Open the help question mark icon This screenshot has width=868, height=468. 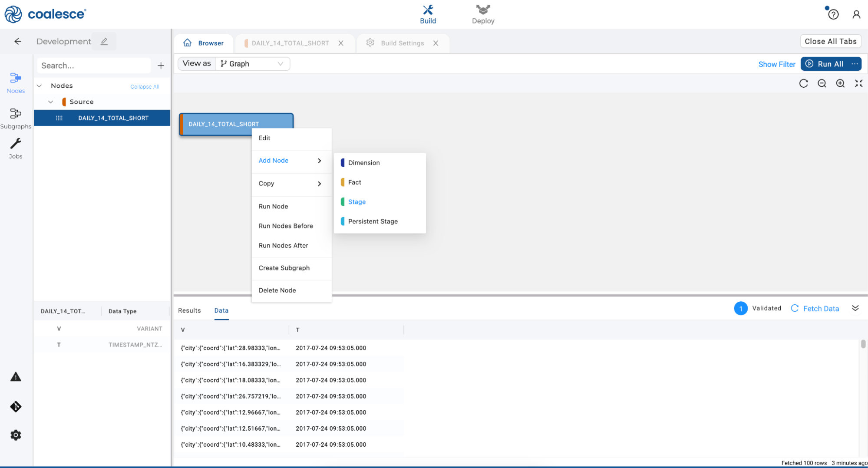[x=833, y=14]
